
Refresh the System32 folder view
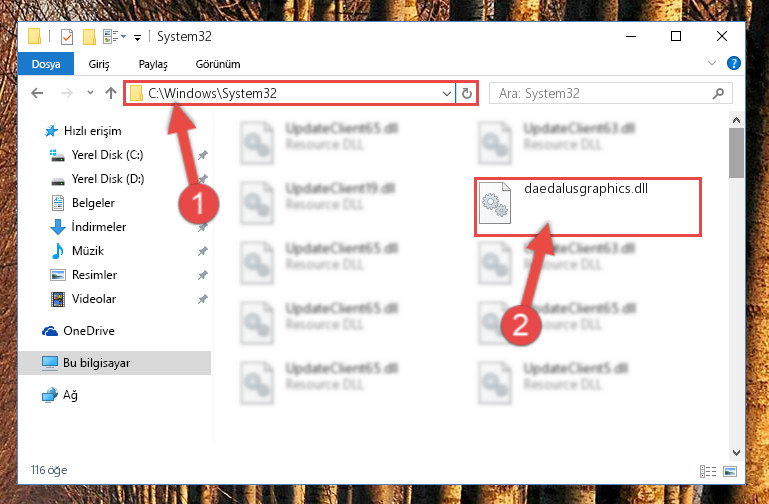coord(466,93)
